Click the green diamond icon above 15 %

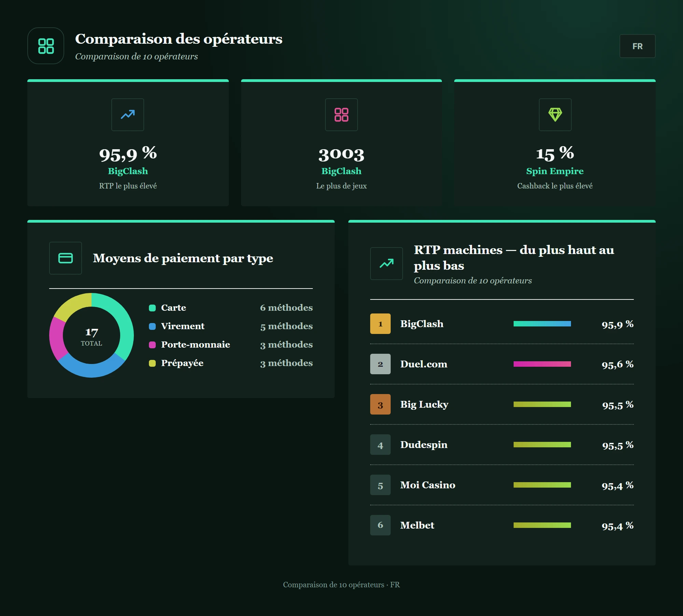coord(555,115)
